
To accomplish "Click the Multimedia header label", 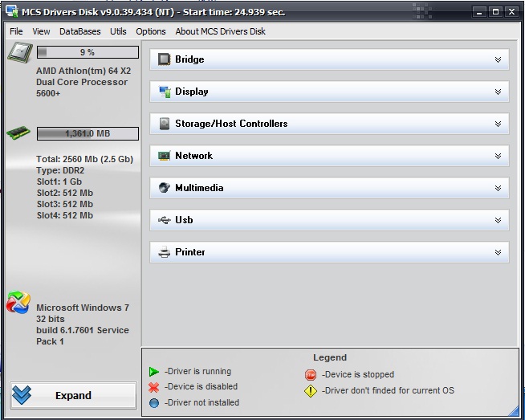I will pos(199,188).
